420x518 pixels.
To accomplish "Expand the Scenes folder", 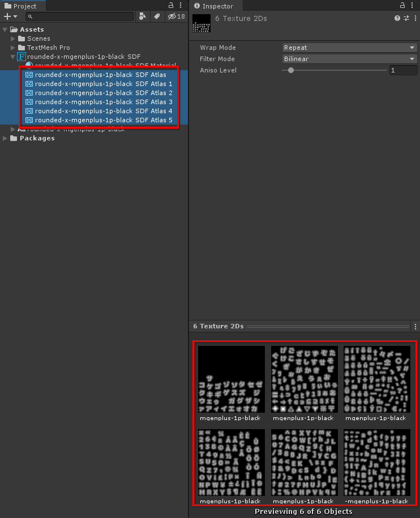I will coord(13,38).
